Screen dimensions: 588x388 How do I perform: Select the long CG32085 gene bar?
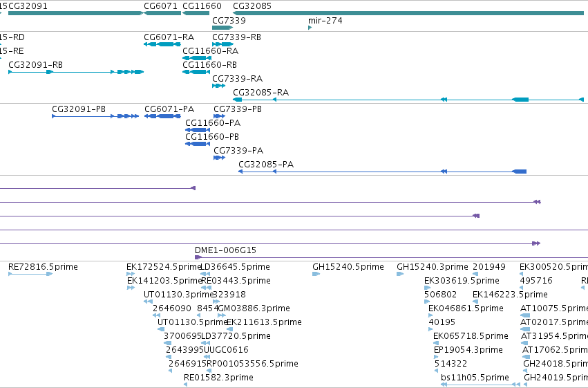[x=408, y=13]
